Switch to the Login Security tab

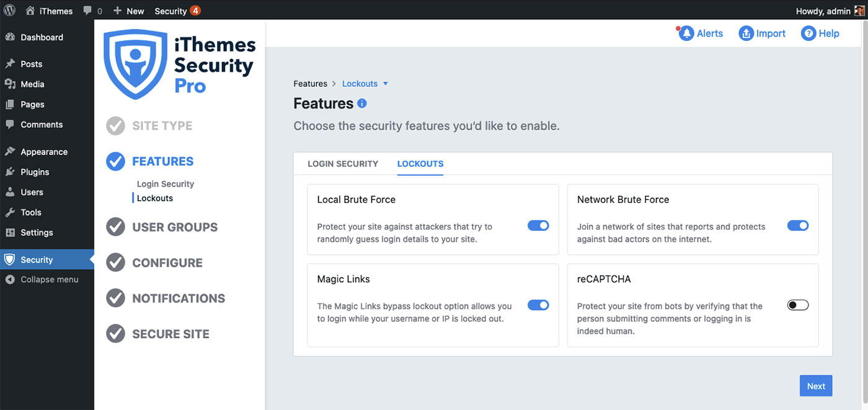[343, 164]
